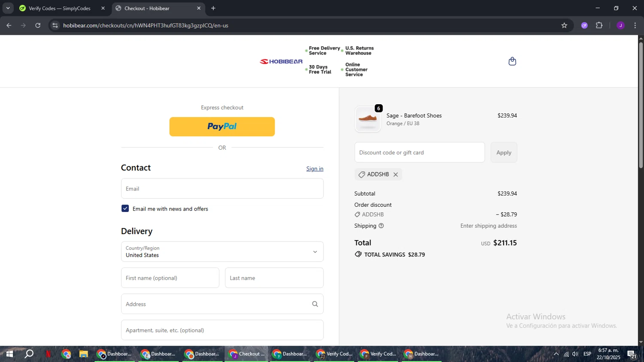Viewport: 644px width, 362px height.
Task: Click the Sage - Barefoot Shoes product name
Action: coord(414,116)
